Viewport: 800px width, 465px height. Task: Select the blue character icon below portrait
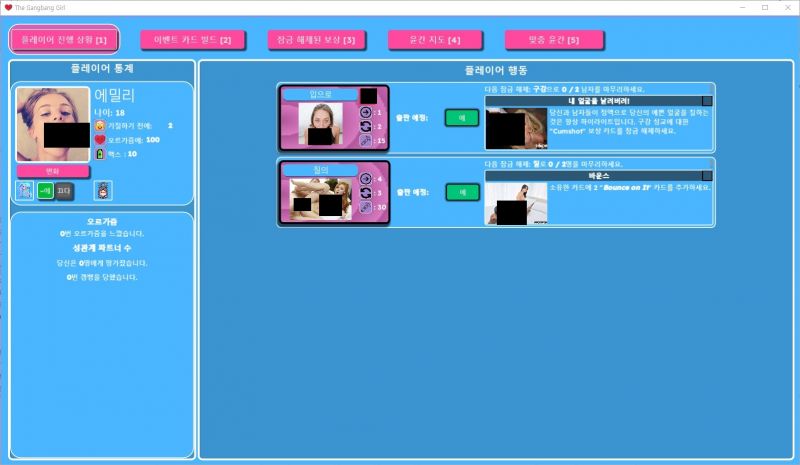tap(24, 191)
